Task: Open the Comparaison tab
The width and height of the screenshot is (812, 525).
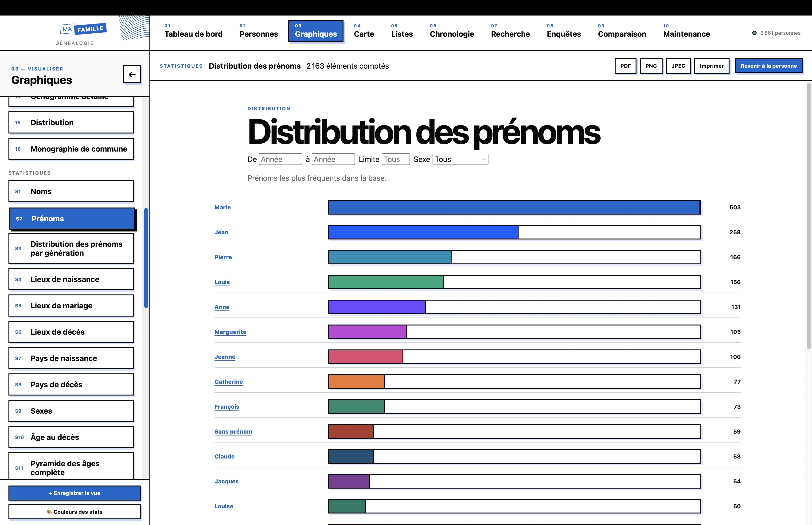Action: 622,31
